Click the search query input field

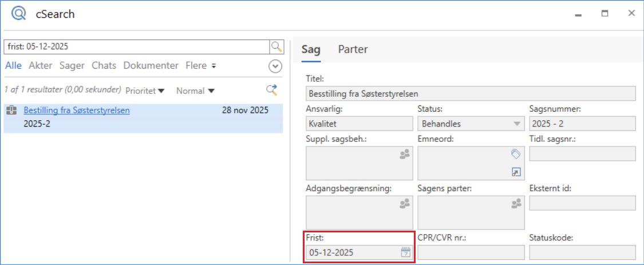[x=136, y=47]
